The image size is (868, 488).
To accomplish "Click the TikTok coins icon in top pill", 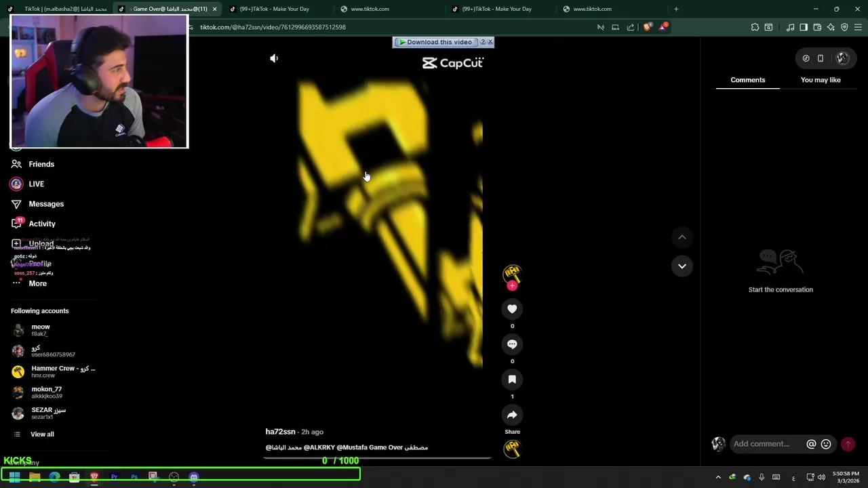I will tap(806, 58).
